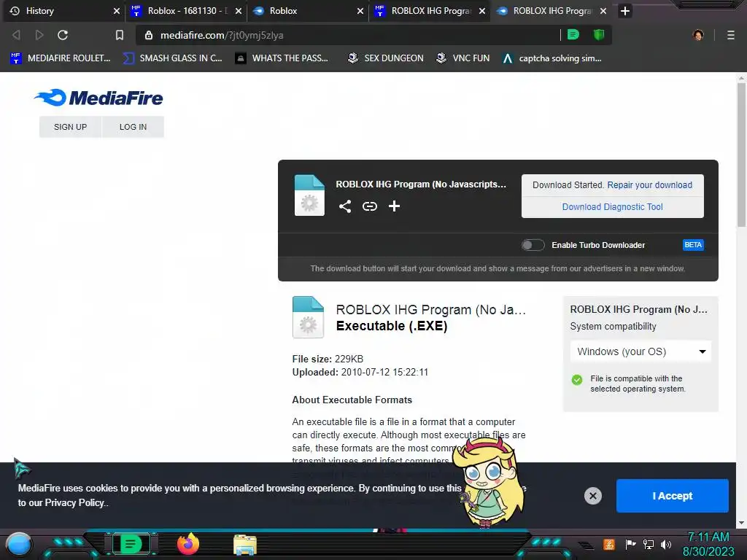Click Repair your download link
747x560 pixels.
click(x=649, y=184)
